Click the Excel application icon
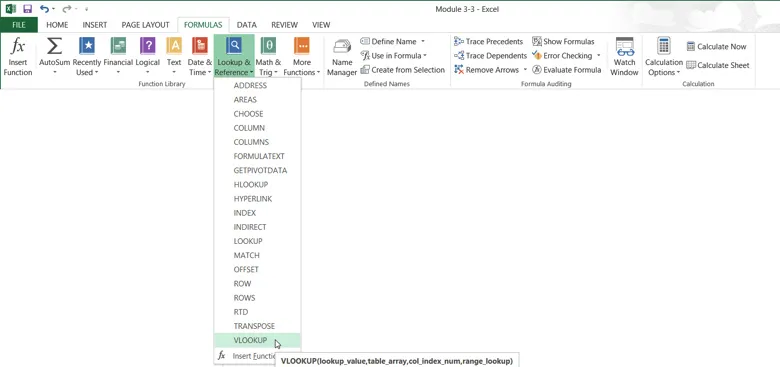Viewport: 780px width, 367px height. (11, 9)
